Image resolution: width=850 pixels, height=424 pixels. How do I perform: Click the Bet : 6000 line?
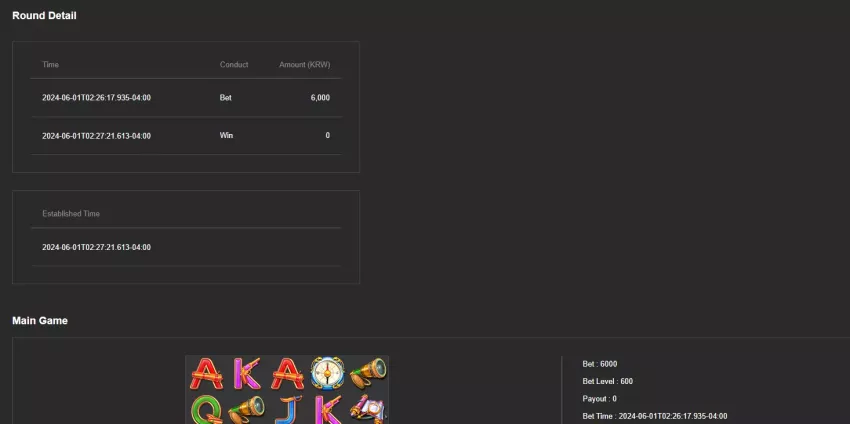pos(600,364)
